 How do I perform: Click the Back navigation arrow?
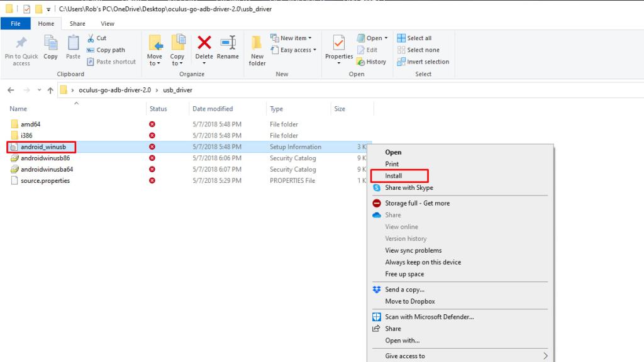point(11,90)
